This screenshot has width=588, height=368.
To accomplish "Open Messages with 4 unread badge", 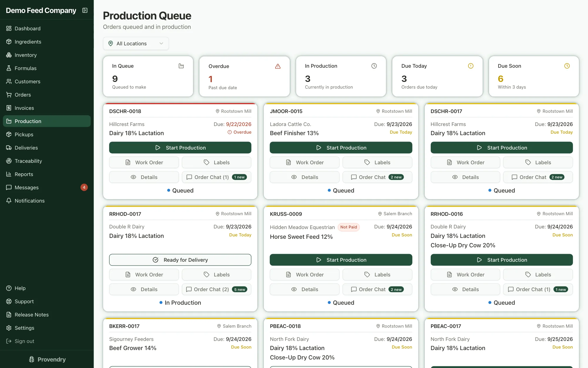I will 47,188.
